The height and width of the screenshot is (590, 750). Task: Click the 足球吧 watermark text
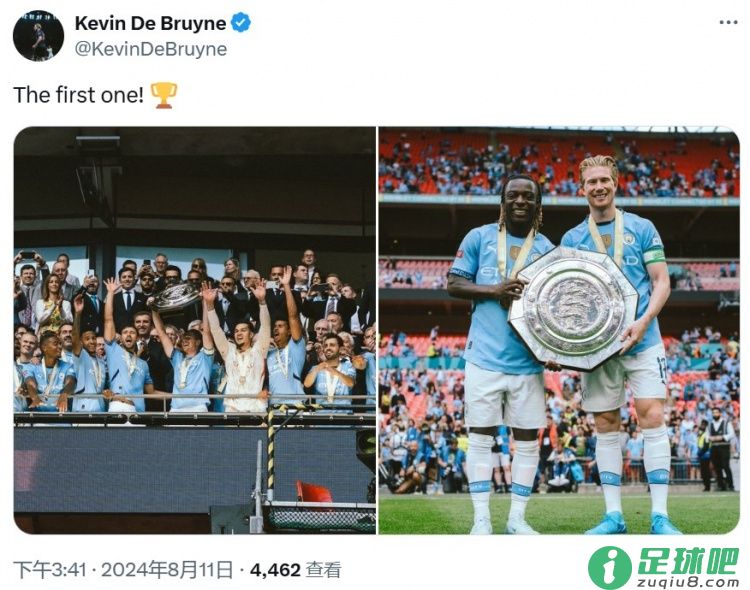688,561
